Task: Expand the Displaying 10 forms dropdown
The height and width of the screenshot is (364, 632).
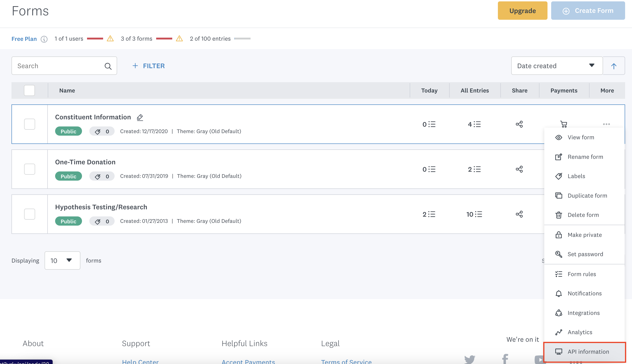Action: click(x=62, y=260)
